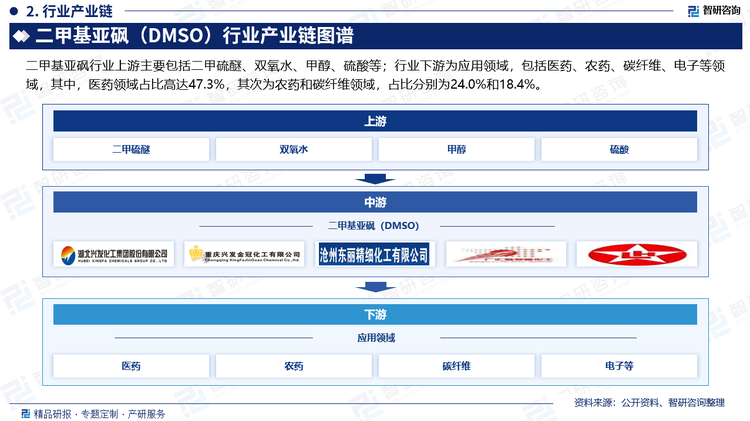Image resolution: width=750 pixels, height=421 pixels.
Task: Click the 二甲基亚砜 (DMSO) midstream label
Action: [374, 225]
